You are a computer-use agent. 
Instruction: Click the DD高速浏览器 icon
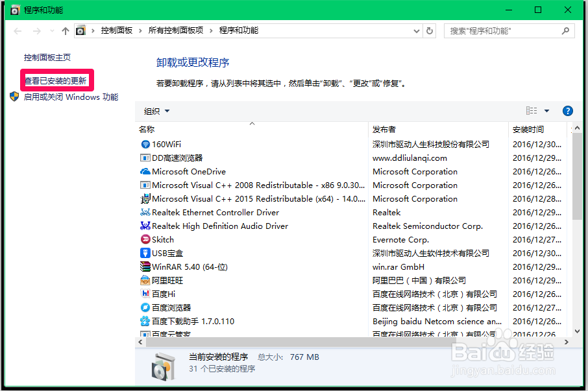tap(145, 158)
